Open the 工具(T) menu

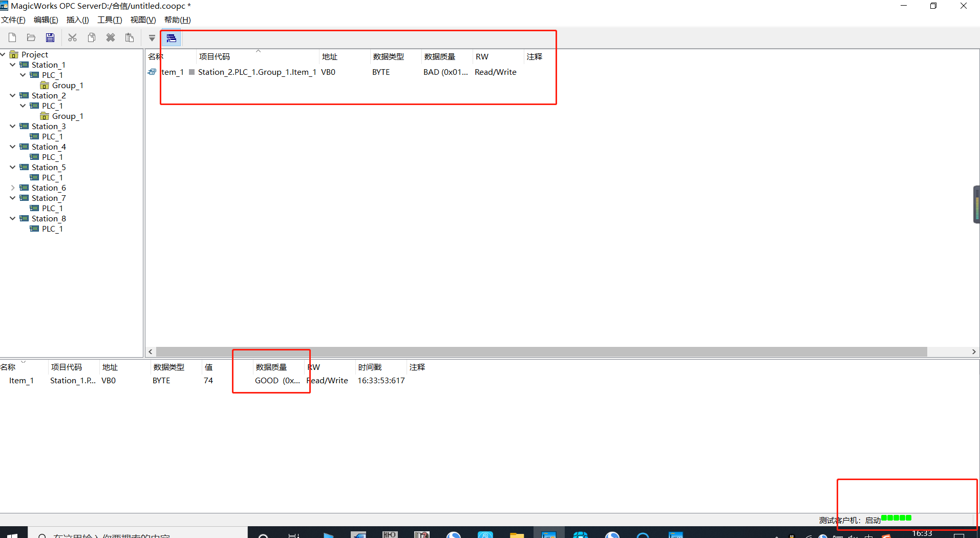(110, 20)
